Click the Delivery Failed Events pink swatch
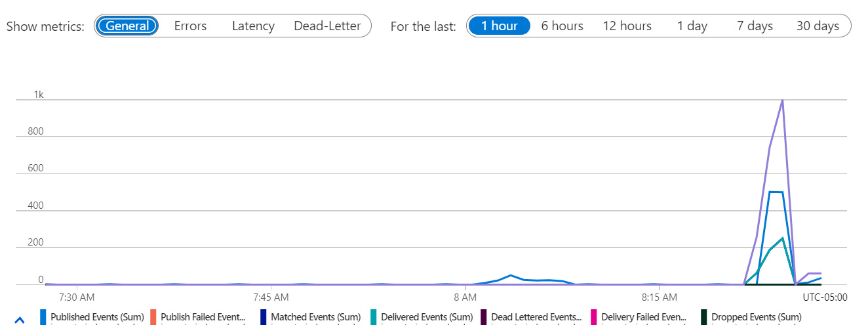The image size is (868, 325). tap(594, 317)
